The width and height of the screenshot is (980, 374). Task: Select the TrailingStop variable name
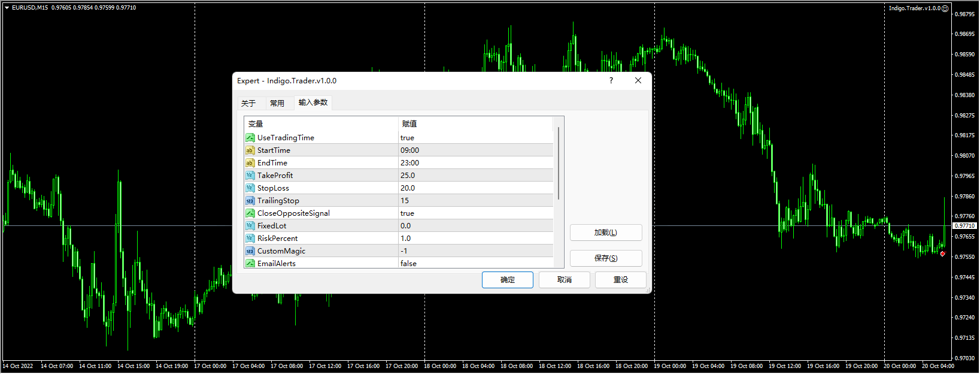coord(278,201)
